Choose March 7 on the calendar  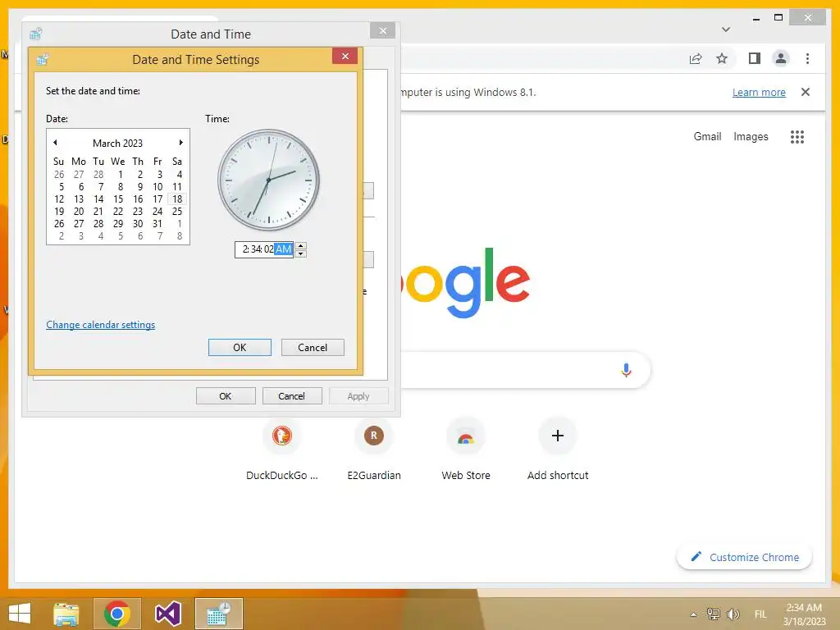pos(101,186)
